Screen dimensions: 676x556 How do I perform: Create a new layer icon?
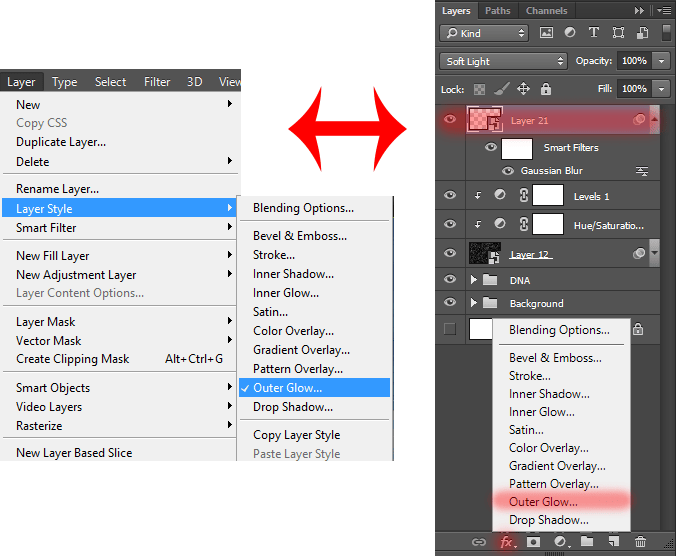614,542
